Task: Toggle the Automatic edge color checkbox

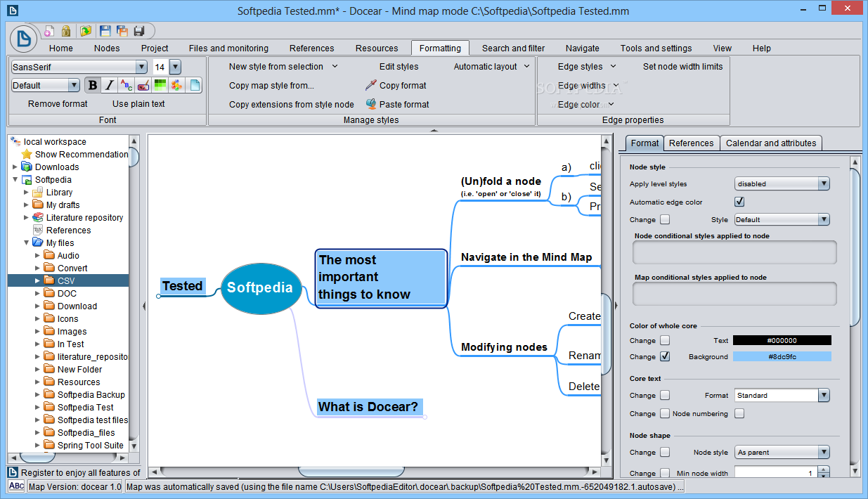Action: coord(739,202)
